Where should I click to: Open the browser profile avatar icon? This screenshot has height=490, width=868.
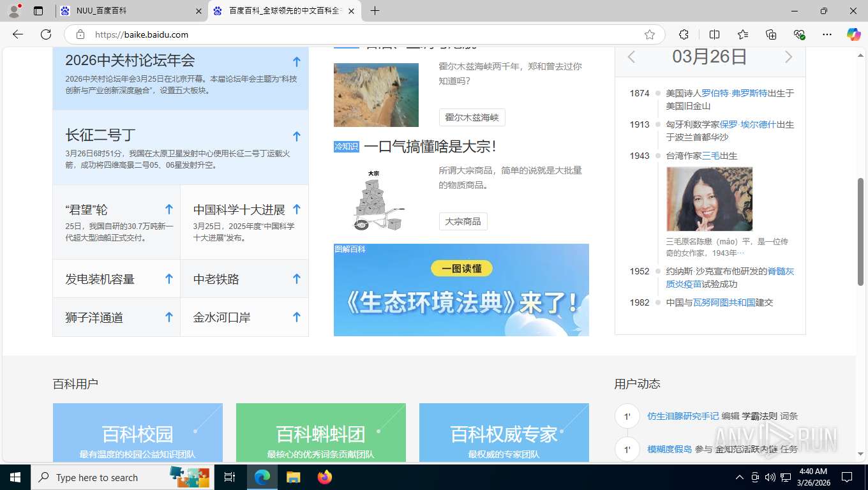[x=14, y=11]
